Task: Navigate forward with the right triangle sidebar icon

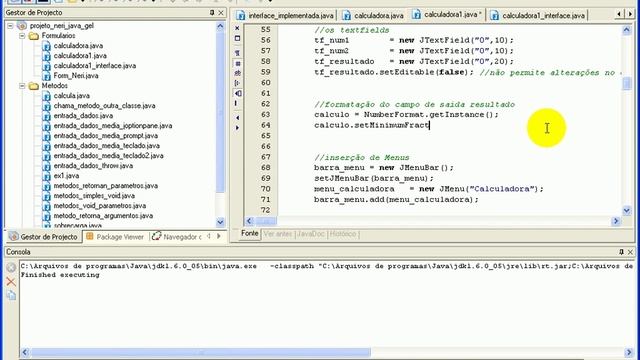Action: 237,128
